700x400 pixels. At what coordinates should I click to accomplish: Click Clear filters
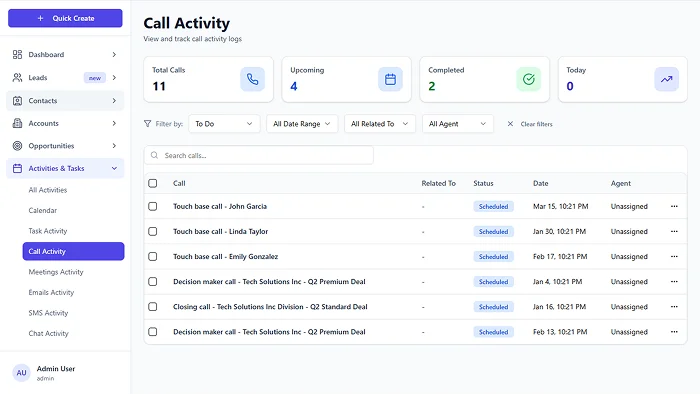pyautogui.click(x=530, y=124)
